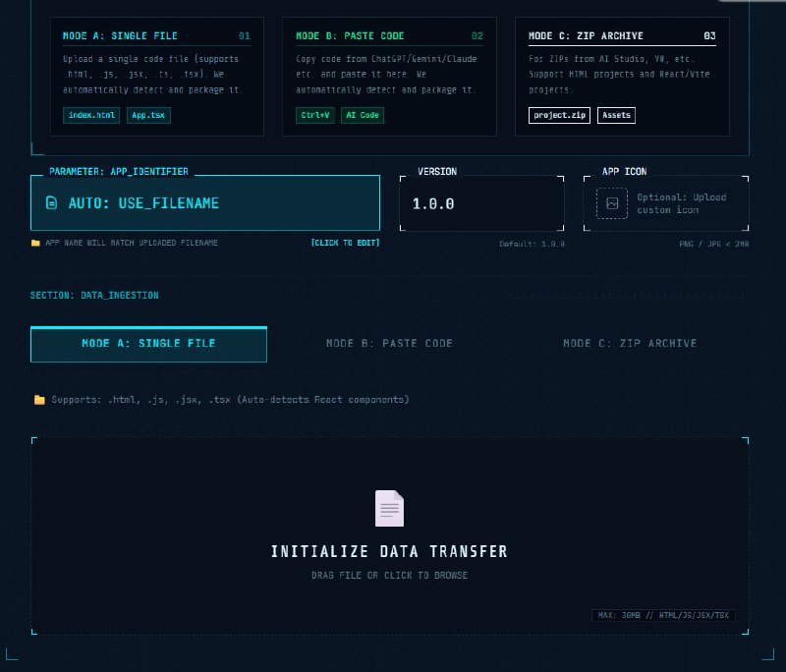The width and height of the screenshot is (786, 672).
Task: Click the image placeholder icon for App Icon
Action: [612, 203]
